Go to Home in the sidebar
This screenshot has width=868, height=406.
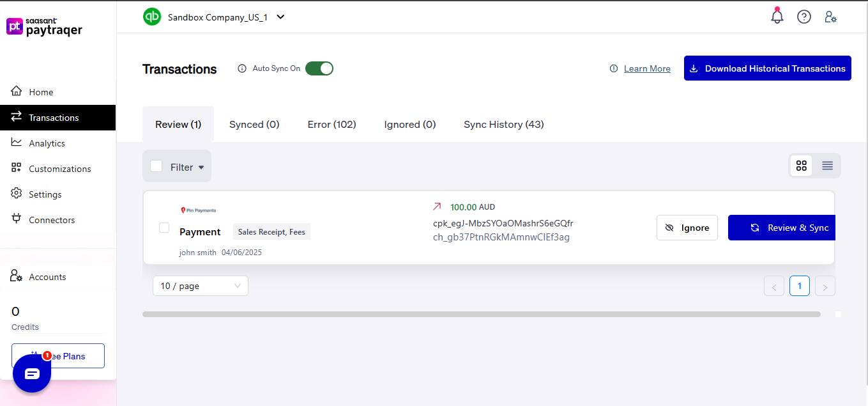58,92
